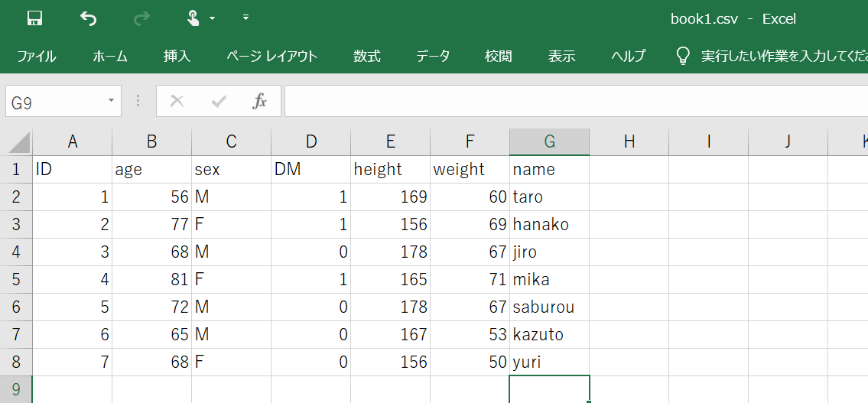Viewport: 868px width, 403px height.
Task: Click the lightbulb Tell Me icon
Action: [683, 56]
